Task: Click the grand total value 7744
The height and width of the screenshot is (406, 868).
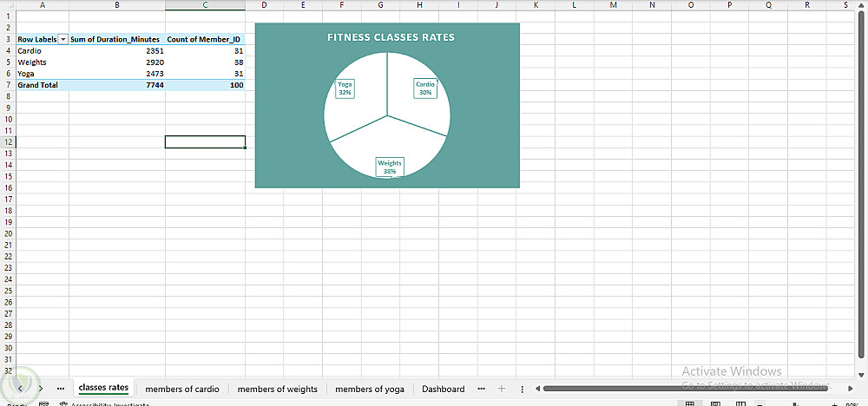Action: tap(117, 85)
